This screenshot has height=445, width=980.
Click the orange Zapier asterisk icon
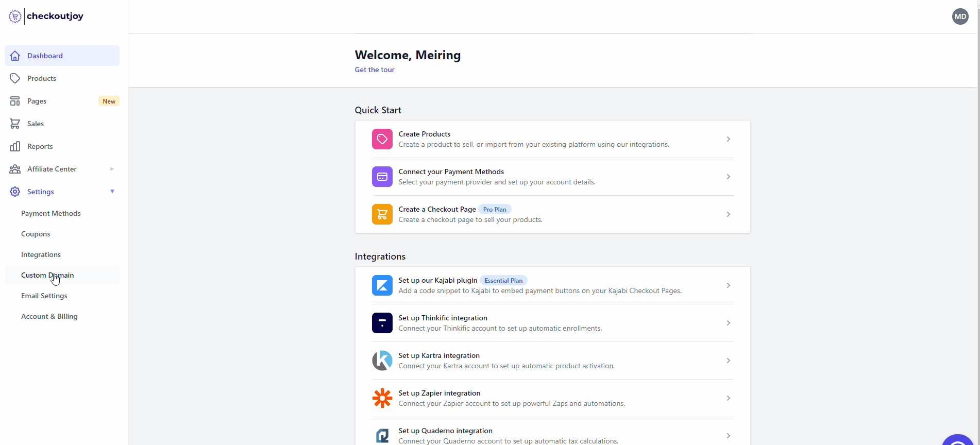pos(382,398)
